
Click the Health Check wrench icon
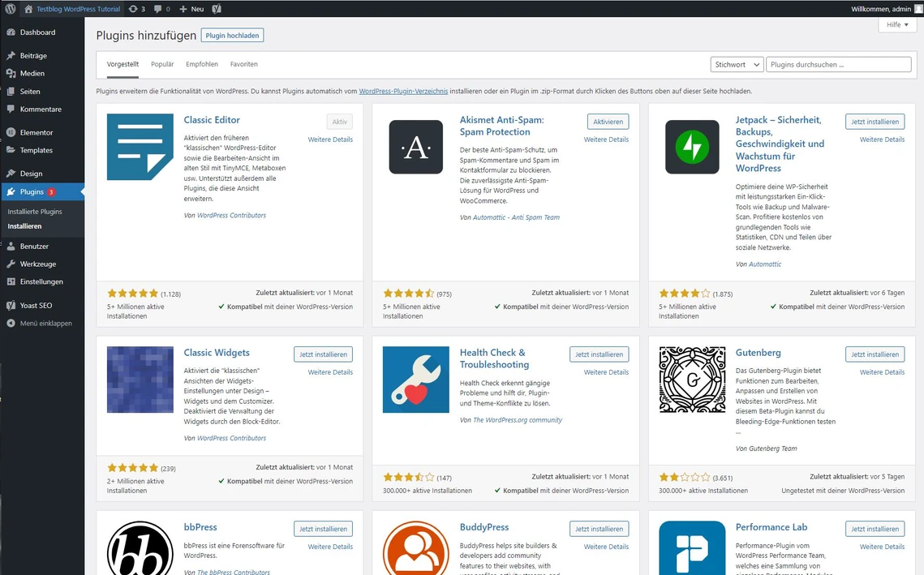[x=415, y=380]
